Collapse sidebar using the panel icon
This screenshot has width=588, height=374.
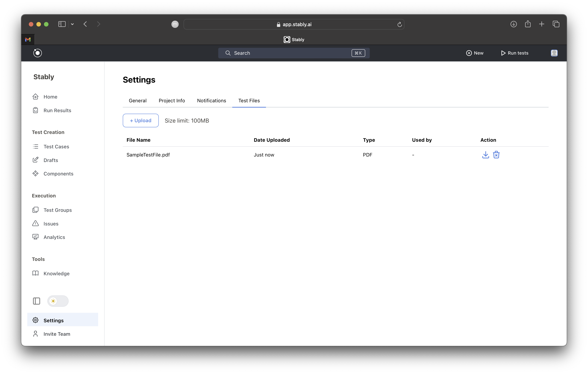point(36,301)
